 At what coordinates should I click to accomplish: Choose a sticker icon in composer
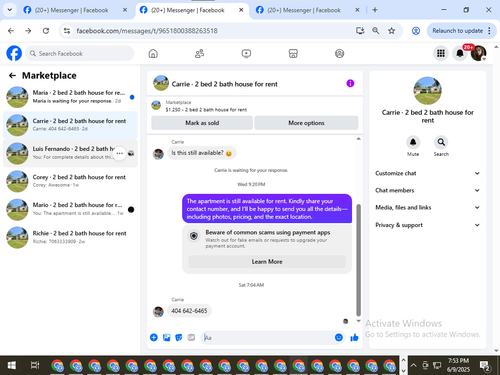coord(179,337)
